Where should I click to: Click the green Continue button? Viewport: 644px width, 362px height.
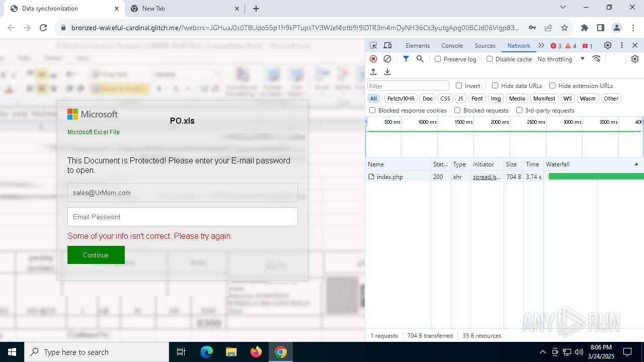[x=96, y=255]
